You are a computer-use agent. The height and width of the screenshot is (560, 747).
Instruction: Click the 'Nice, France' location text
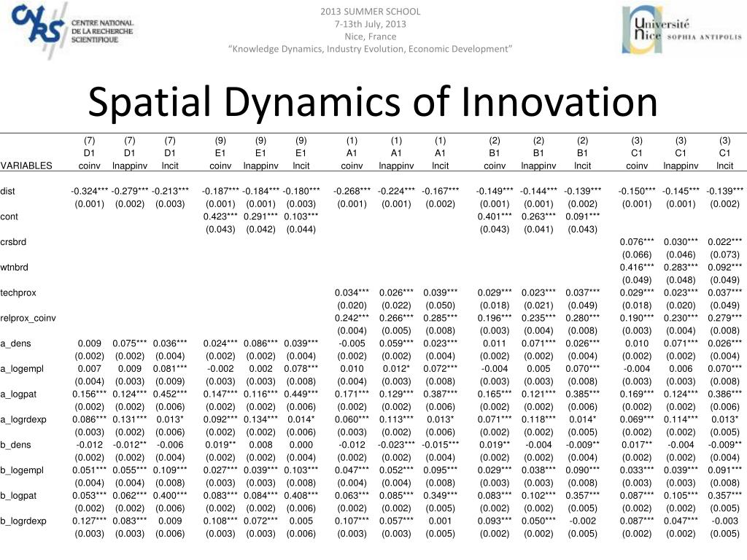[x=370, y=36]
